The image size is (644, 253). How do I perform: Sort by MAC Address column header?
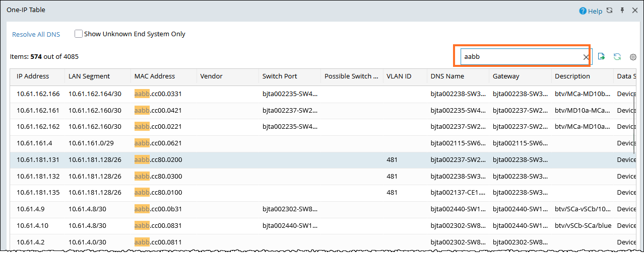[x=155, y=76]
